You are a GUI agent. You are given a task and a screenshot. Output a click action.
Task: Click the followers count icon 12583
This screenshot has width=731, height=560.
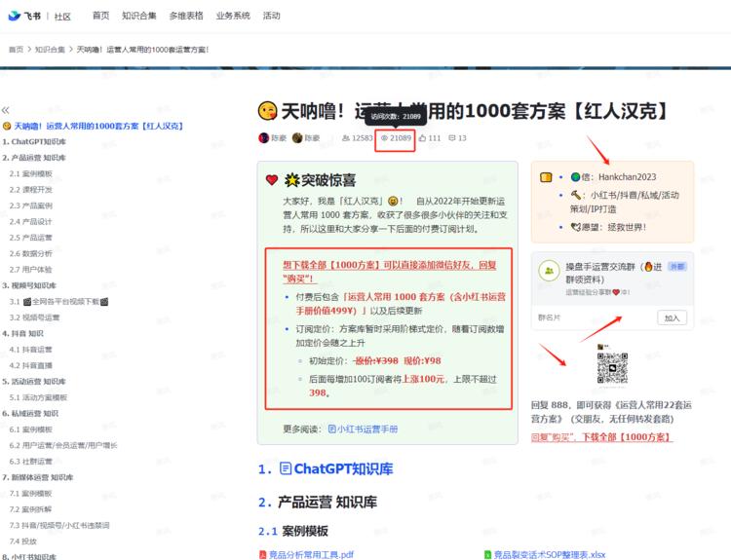click(x=346, y=138)
